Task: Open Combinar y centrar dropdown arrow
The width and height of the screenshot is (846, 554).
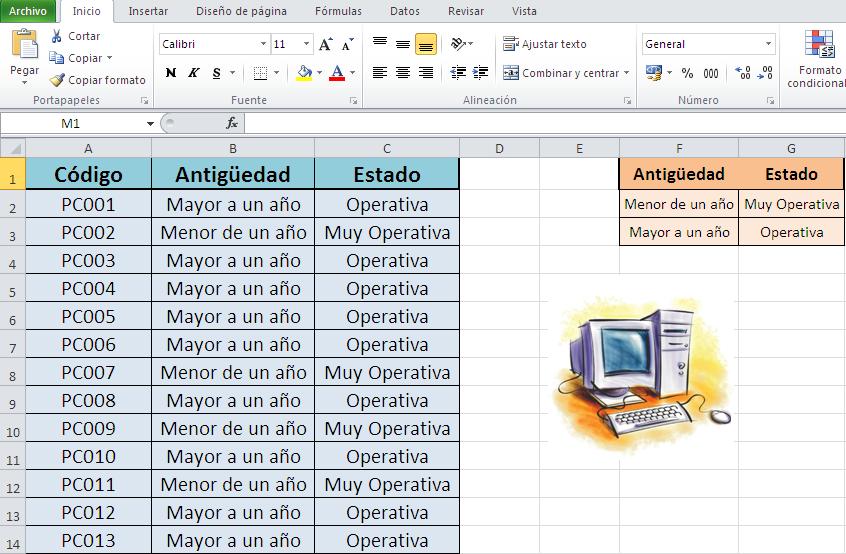Action: click(626, 73)
